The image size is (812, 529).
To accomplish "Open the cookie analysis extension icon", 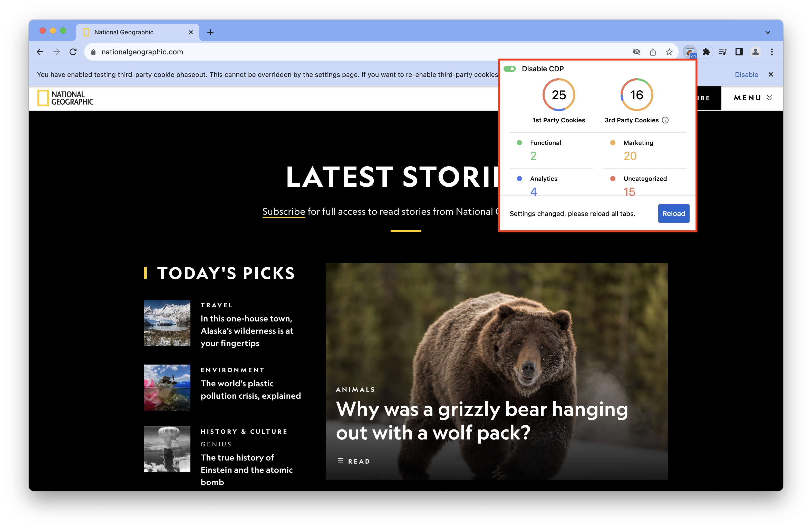I will coord(690,52).
